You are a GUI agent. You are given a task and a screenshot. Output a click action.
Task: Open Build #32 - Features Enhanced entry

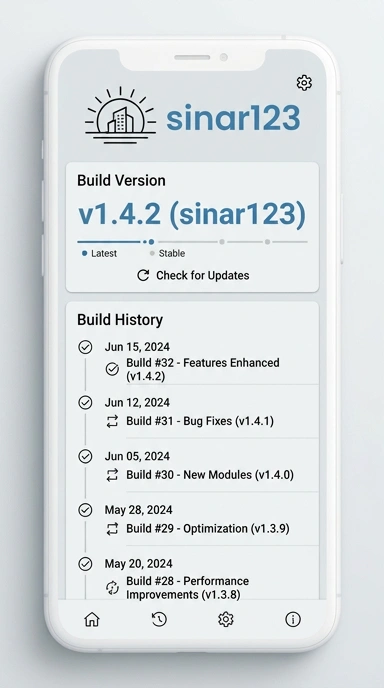coord(203,369)
